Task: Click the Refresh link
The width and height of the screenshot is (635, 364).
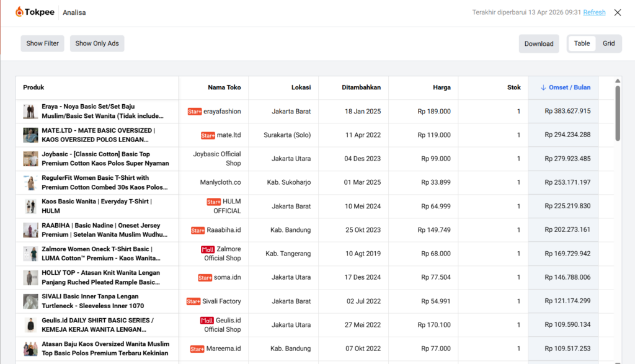Action: (594, 12)
